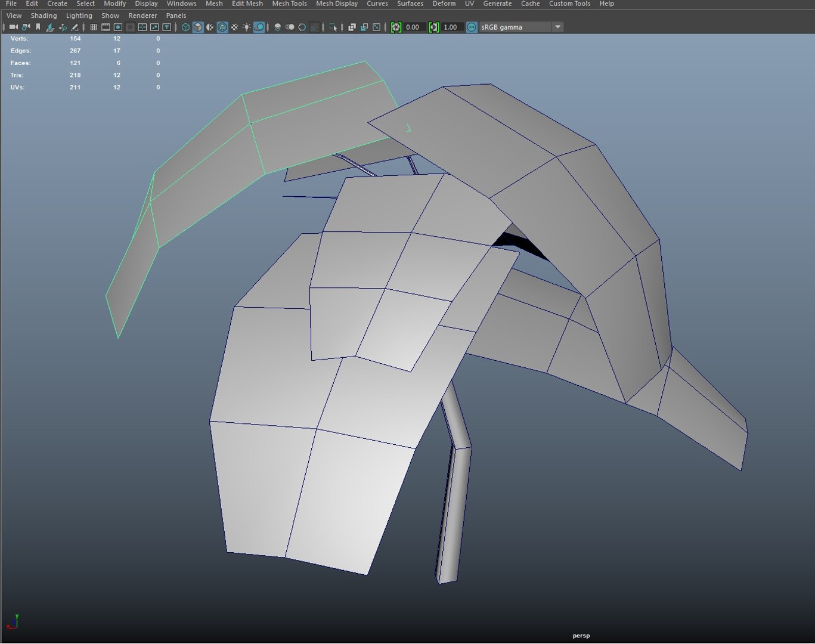This screenshot has height=644, width=815.
Task: Switch to wireframe display mode
Action: point(185,27)
